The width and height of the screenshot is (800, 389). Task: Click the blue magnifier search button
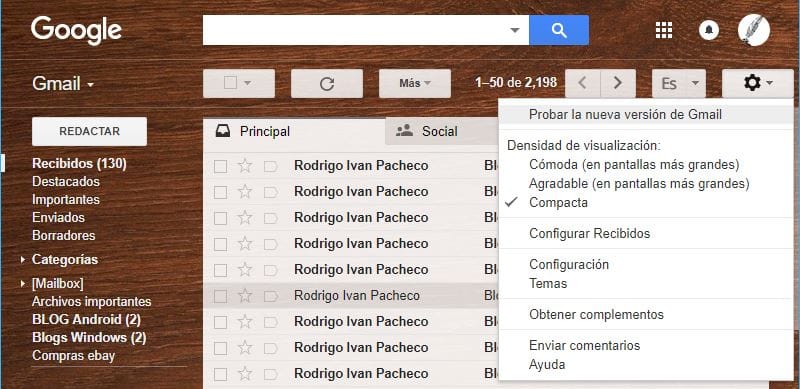[559, 30]
